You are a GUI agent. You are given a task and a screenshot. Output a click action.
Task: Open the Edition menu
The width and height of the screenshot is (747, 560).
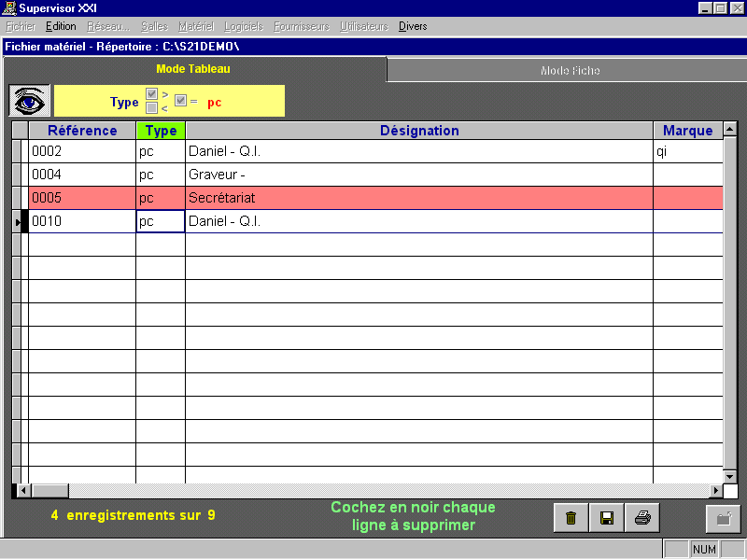[x=61, y=26]
